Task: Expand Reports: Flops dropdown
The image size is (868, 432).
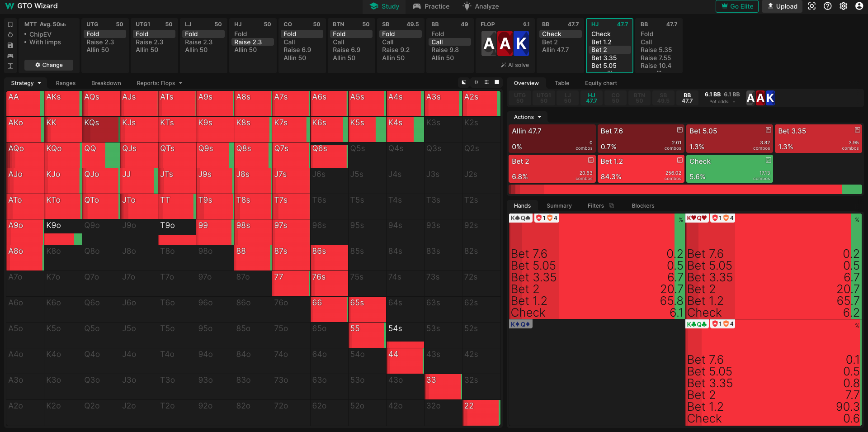Action: click(159, 83)
